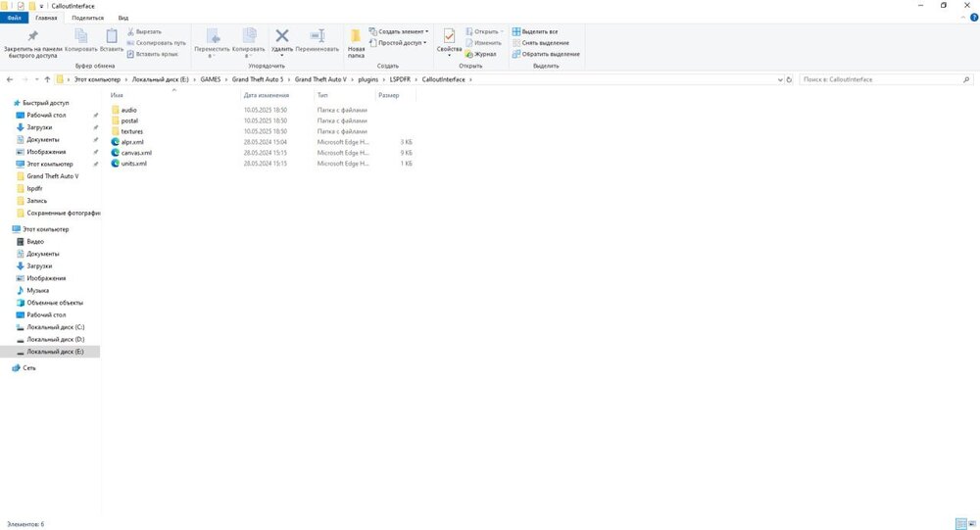Open the Журнал file history
Viewport: 980px width, 530px height.
(480, 54)
